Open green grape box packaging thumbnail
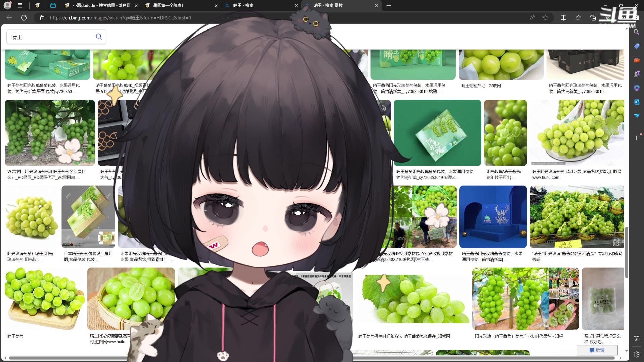 437,133
